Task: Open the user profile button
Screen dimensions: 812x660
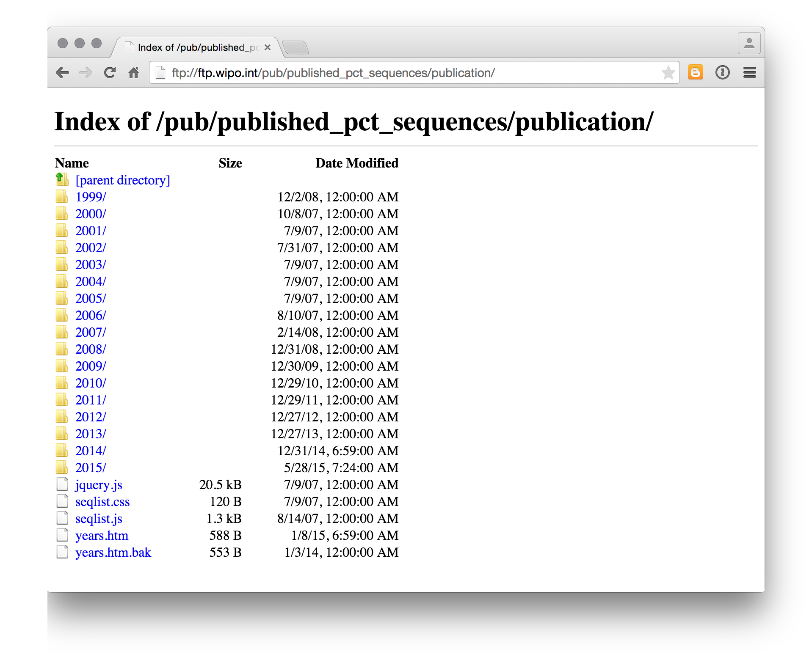Action: 749,43
